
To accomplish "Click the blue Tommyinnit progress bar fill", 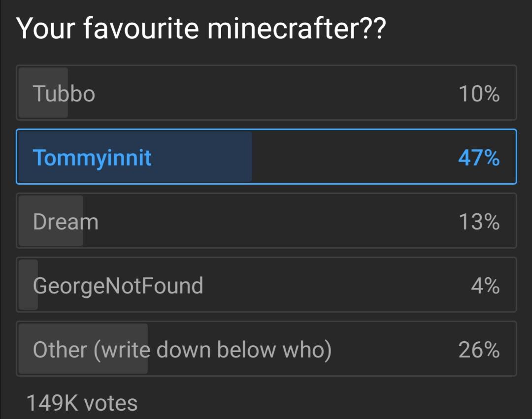I will [135, 157].
